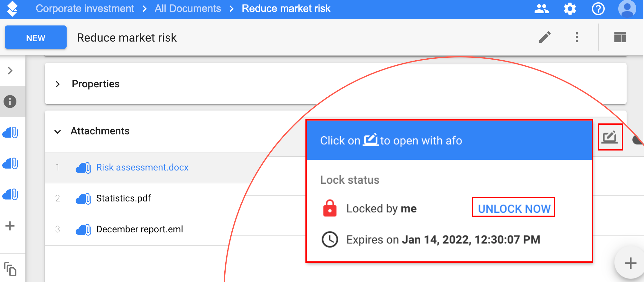Image resolution: width=644 pixels, height=282 pixels.
Task: Collapse the Attachments section
Action: pyautogui.click(x=58, y=131)
